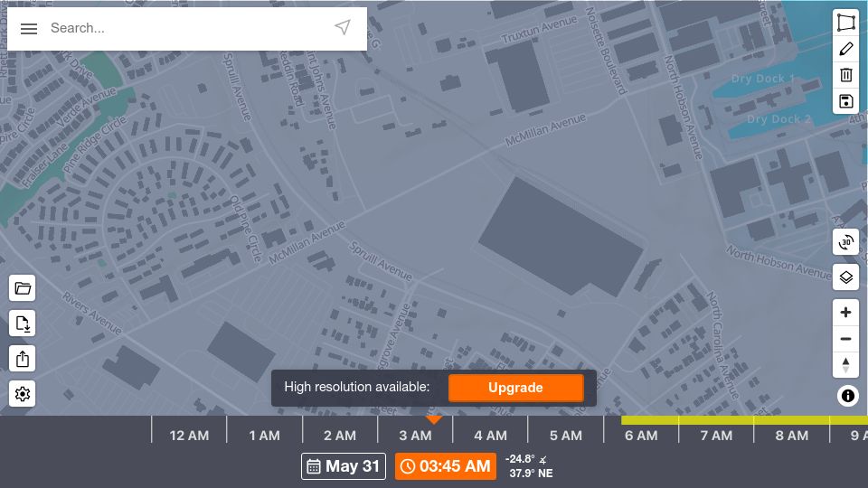Screen dimensions: 868x488
Task: Select 5 AM on the timeline
Action: click(x=565, y=436)
